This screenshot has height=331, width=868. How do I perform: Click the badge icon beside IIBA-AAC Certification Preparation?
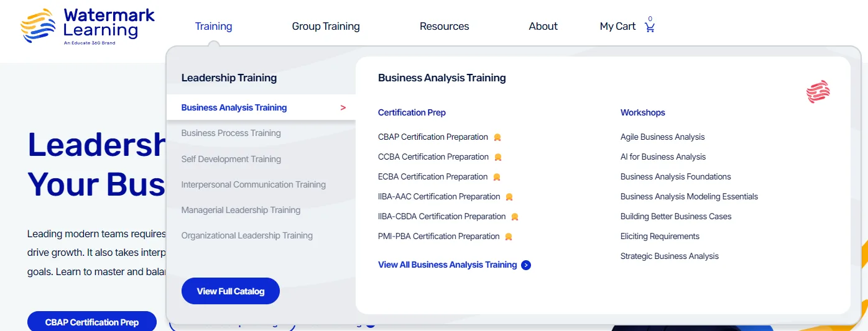pos(509,197)
